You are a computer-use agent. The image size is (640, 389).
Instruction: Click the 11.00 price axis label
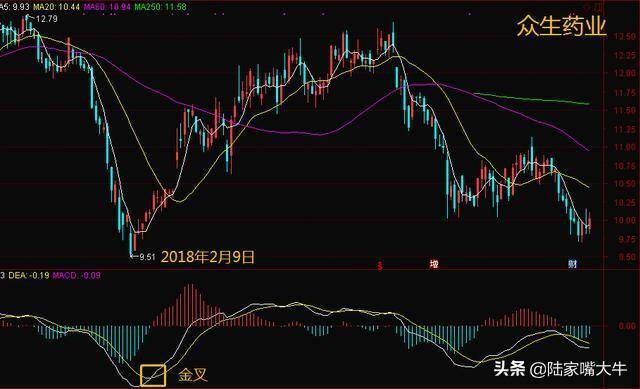click(x=625, y=147)
